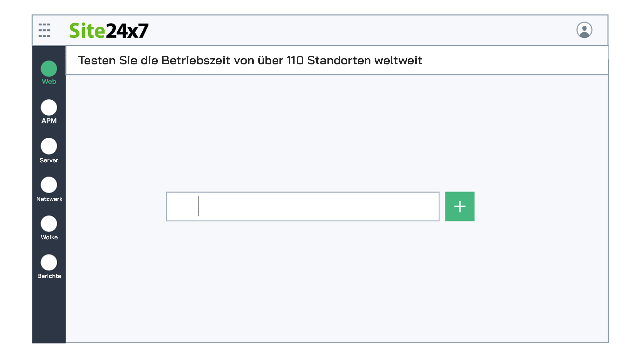Click the Web label in the sidebar
The width and height of the screenshot is (644, 362).
(49, 82)
